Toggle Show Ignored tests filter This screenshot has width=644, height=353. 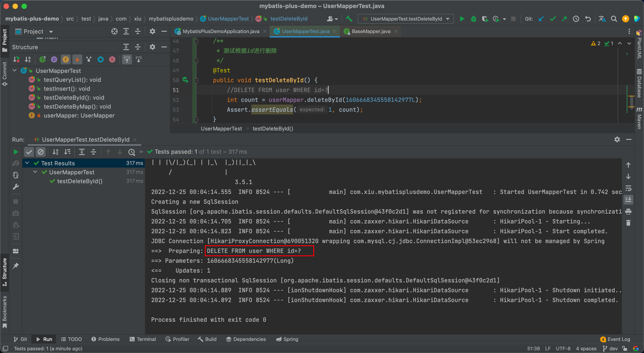click(x=40, y=152)
